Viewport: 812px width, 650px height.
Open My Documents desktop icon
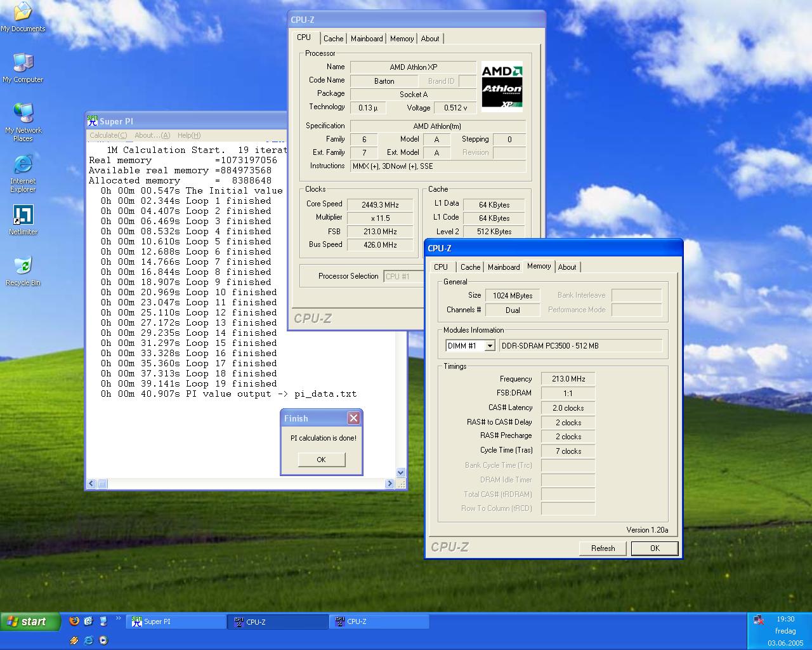pyautogui.click(x=23, y=18)
